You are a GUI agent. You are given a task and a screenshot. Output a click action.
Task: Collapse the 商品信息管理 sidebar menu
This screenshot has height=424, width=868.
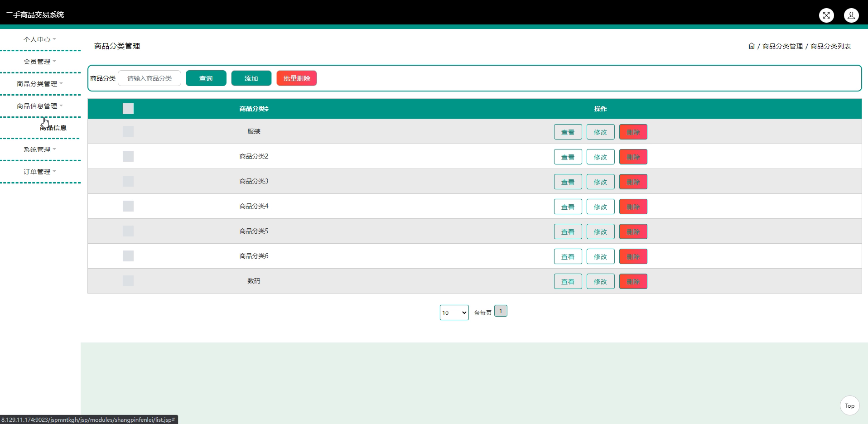click(40, 106)
